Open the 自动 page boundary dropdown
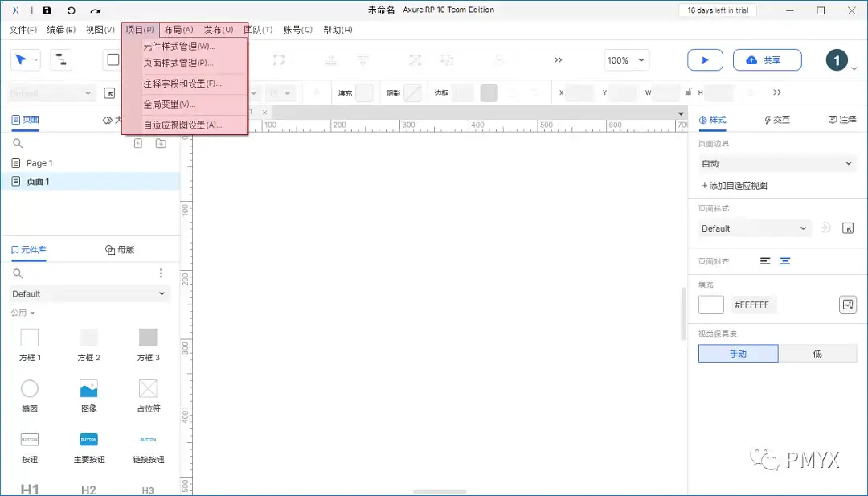The width and height of the screenshot is (868, 496). 776,162
